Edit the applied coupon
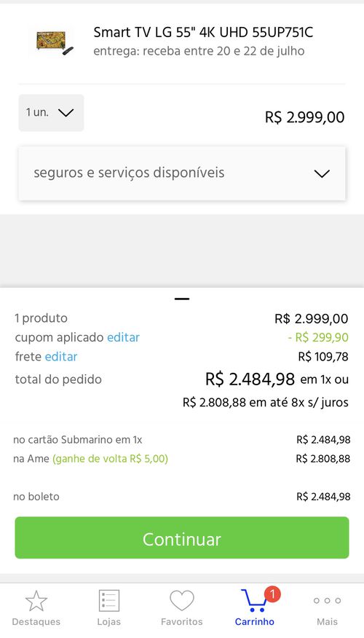 (x=123, y=337)
